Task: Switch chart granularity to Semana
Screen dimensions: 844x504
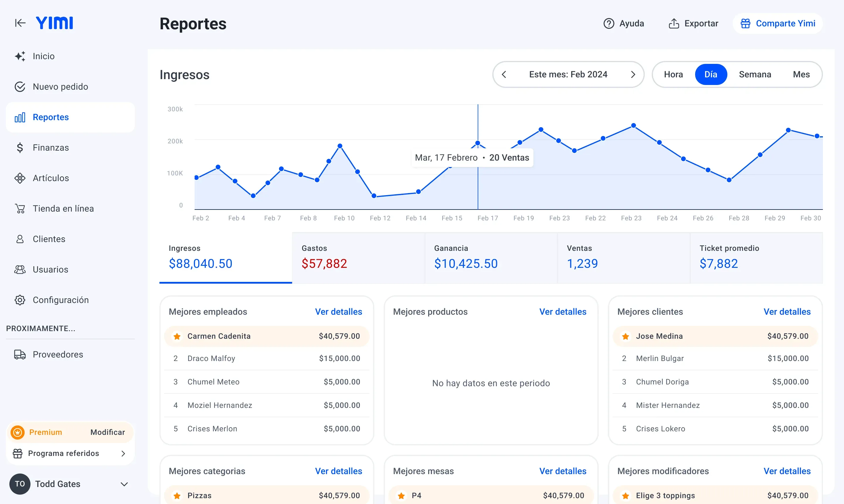Action: click(755, 74)
